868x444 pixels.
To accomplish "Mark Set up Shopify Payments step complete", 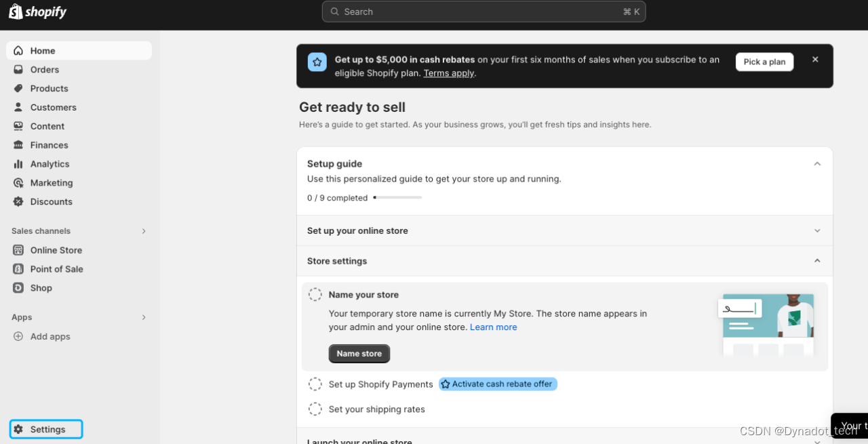I will tap(315, 384).
